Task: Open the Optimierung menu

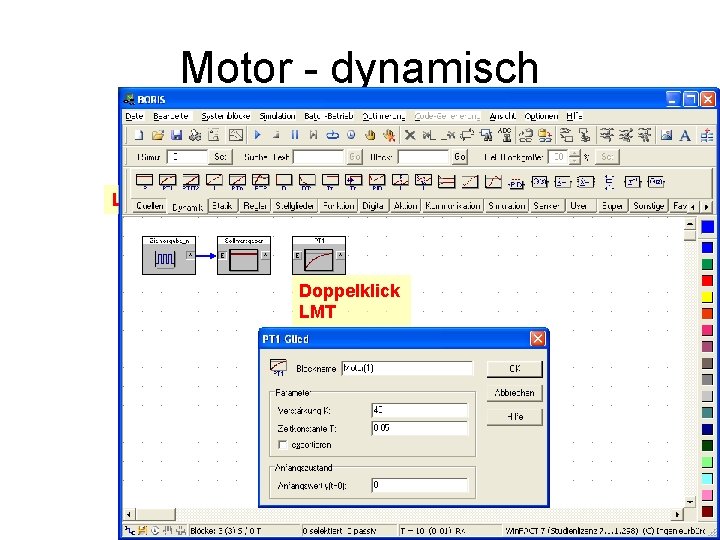Action: pyautogui.click(x=384, y=116)
